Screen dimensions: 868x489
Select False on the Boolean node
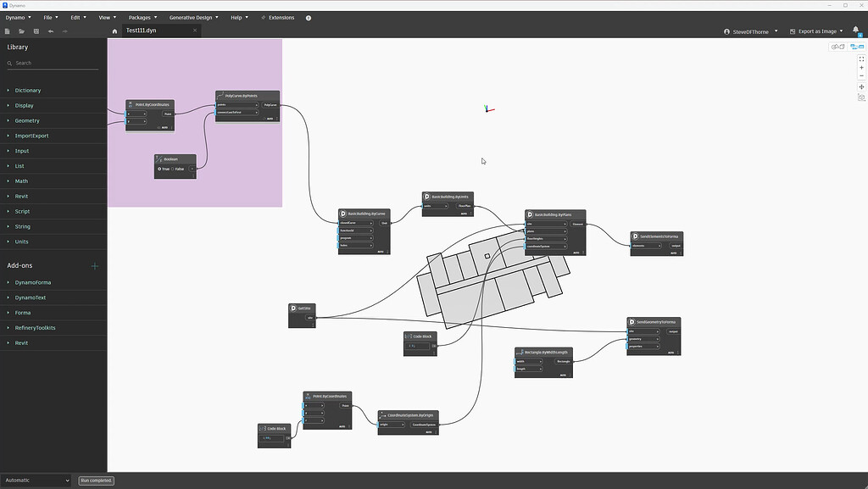pos(175,169)
